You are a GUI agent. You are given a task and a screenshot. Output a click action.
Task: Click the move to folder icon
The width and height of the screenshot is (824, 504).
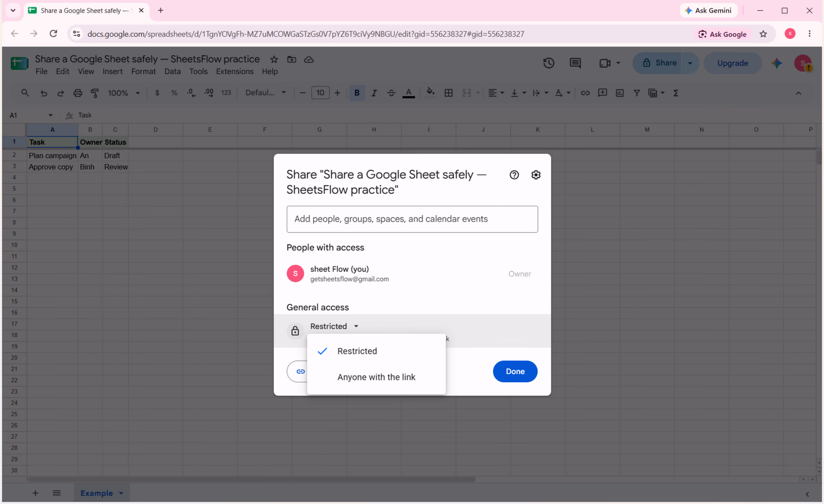click(x=292, y=60)
